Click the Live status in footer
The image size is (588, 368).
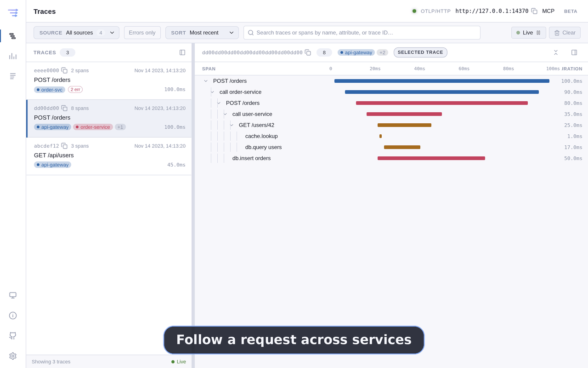pyautogui.click(x=179, y=362)
